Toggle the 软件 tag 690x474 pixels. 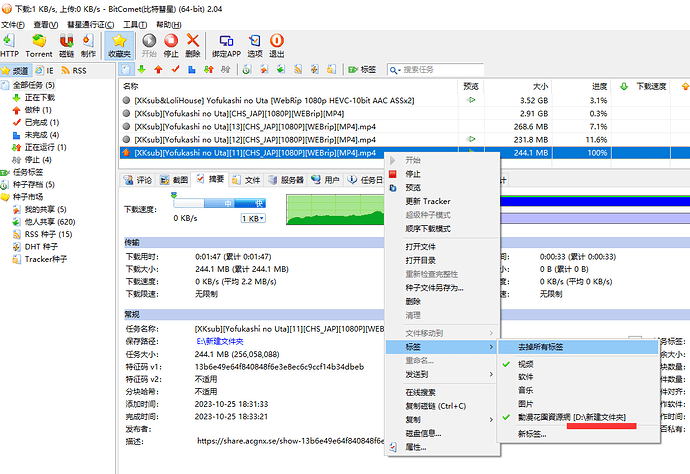click(525, 377)
